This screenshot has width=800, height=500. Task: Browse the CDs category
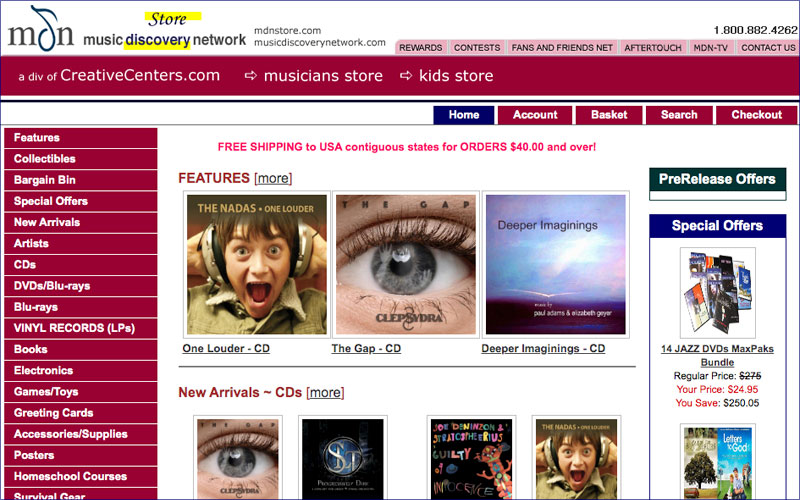pyautogui.click(x=81, y=265)
